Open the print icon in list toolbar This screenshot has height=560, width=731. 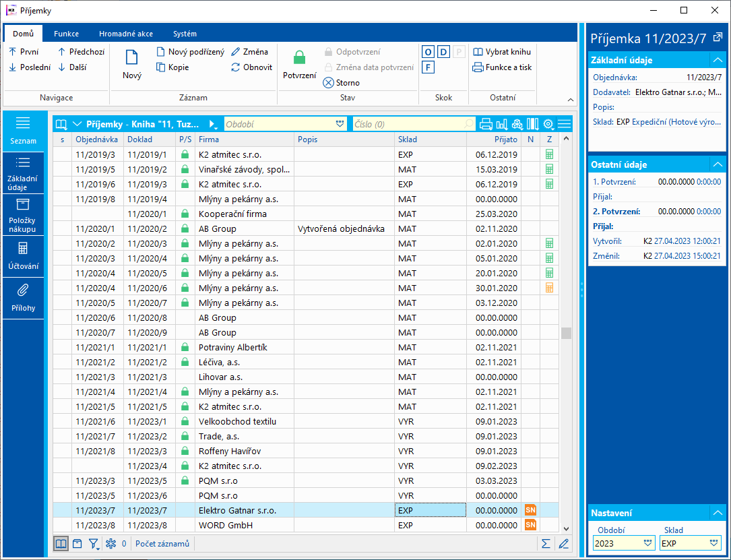[x=486, y=124]
